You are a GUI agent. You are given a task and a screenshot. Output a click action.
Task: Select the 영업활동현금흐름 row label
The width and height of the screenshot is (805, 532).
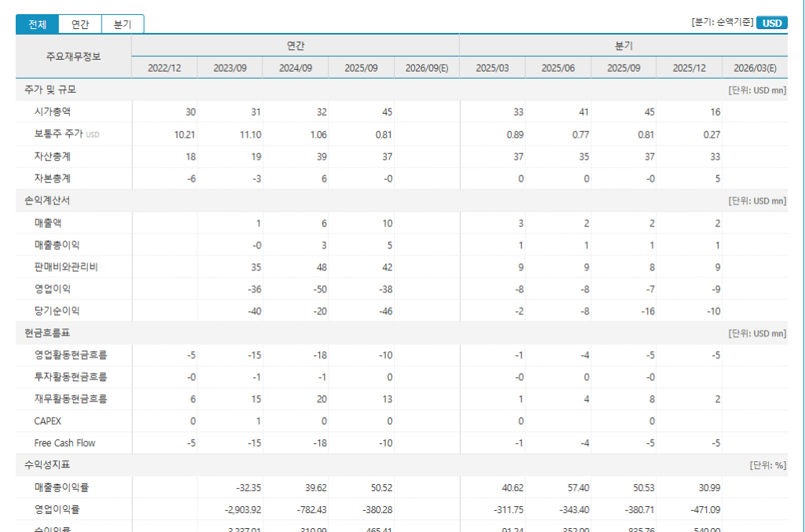71,355
